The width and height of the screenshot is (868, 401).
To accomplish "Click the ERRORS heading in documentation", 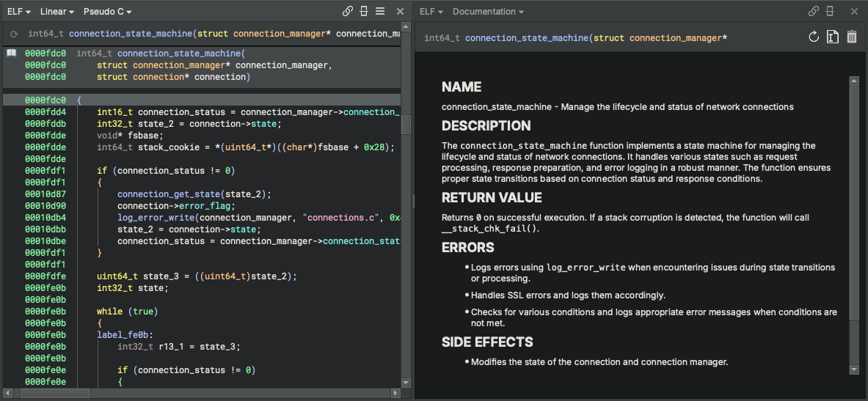I will [468, 247].
